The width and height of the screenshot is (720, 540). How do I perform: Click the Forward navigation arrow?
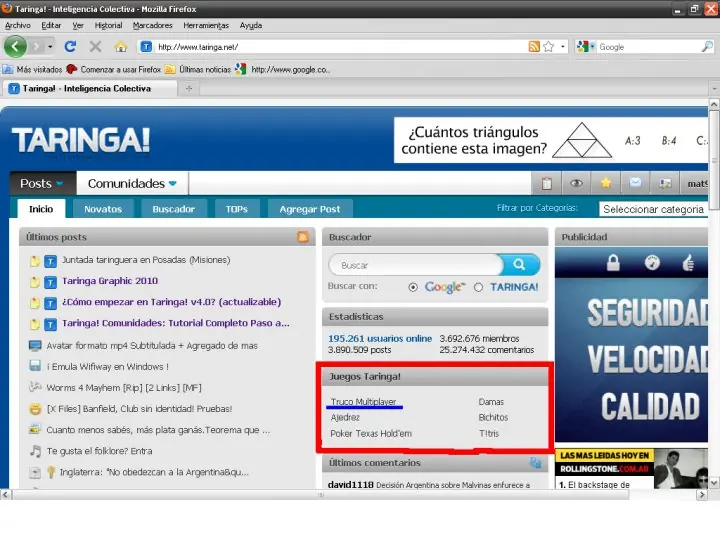[x=37, y=46]
